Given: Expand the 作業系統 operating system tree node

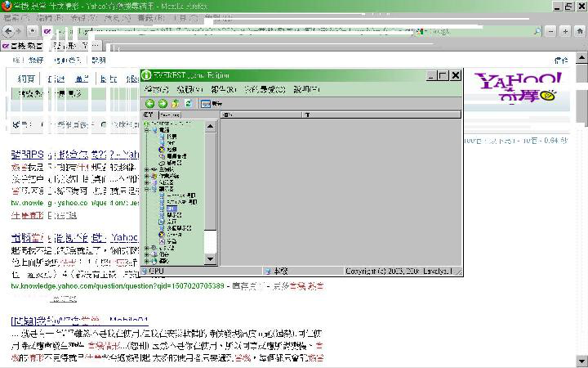Looking at the screenshot, I should [147, 176].
